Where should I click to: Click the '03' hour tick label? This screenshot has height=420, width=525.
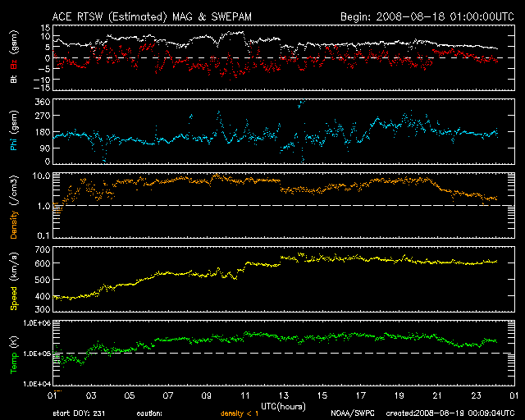pyautogui.click(x=91, y=395)
